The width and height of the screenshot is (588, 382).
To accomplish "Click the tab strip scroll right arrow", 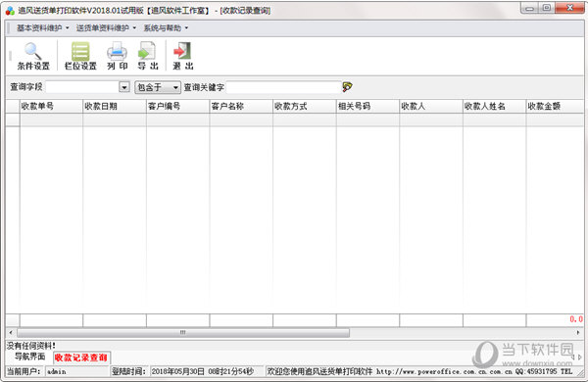I will coord(580,358).
